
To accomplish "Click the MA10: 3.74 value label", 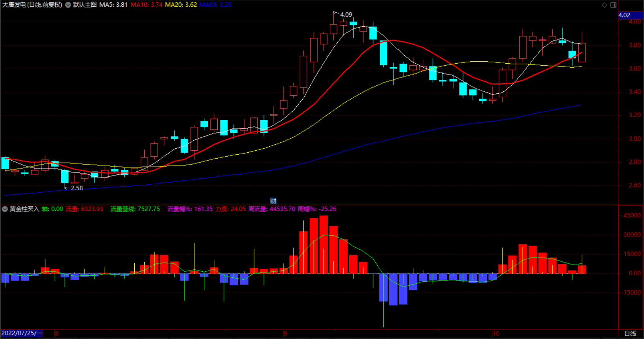I will (x=147, y=5).
